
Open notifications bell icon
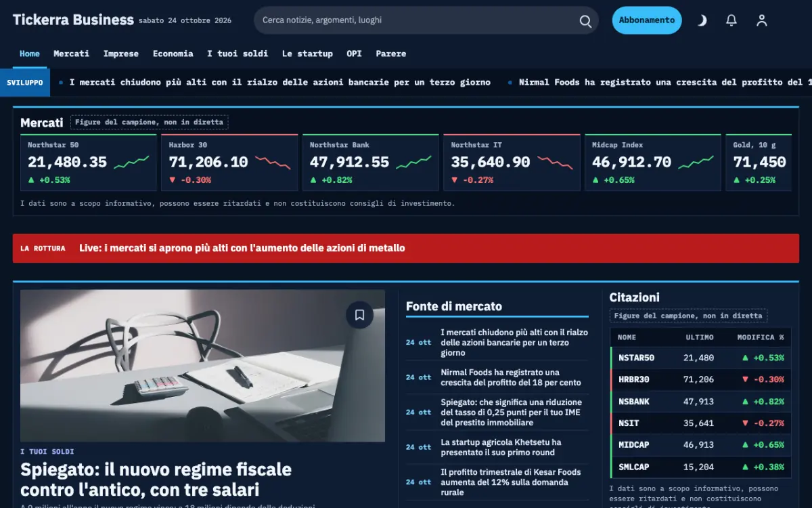click(731, 20)
